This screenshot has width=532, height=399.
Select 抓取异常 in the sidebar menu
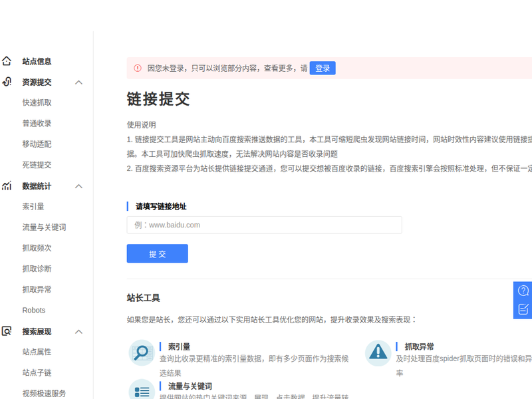click(37, 289)
